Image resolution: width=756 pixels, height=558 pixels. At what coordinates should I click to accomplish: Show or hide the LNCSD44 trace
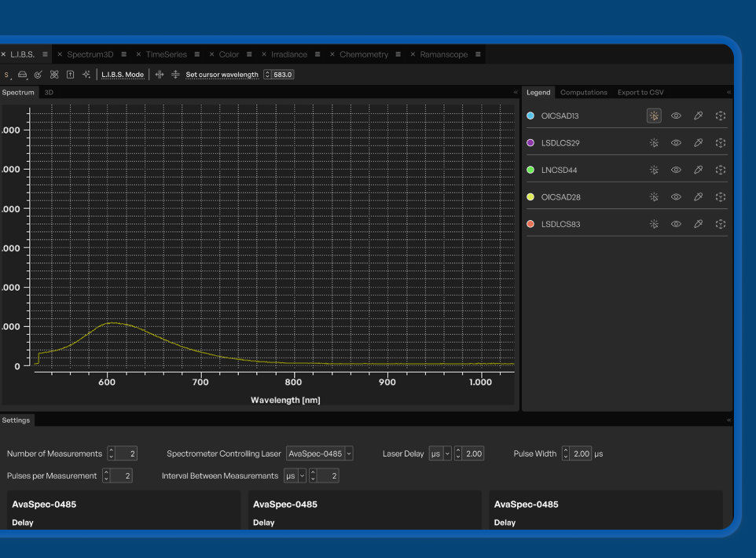pyautogui.click(x=676, y=169)
